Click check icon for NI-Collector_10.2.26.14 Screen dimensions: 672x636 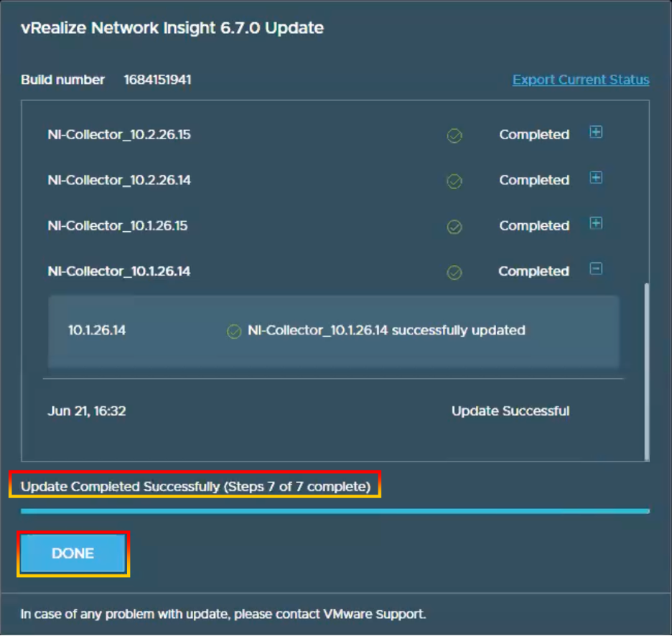(454, 181)
